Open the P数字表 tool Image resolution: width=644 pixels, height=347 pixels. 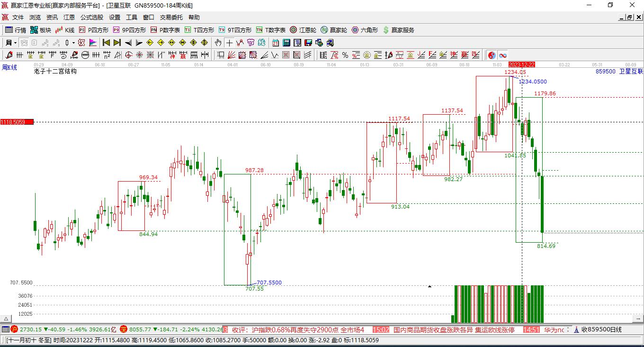point(165,30)
